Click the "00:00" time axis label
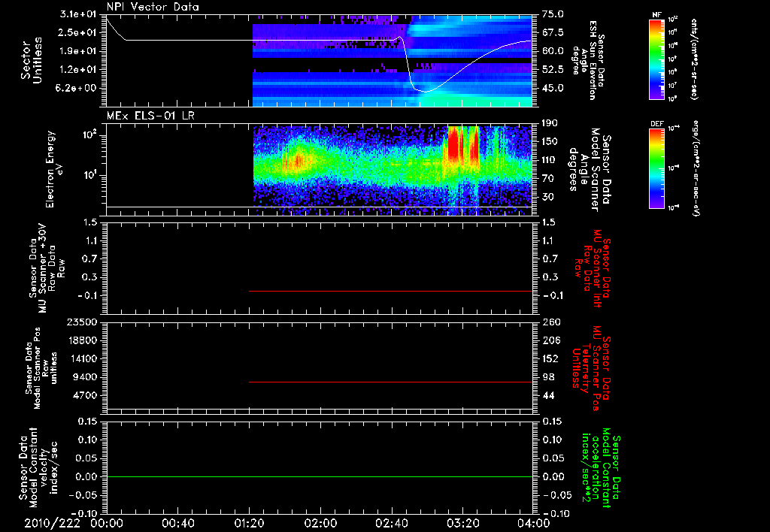Image resolution: width=770 pixels, height=532 pixels. (x=107, y=523)
